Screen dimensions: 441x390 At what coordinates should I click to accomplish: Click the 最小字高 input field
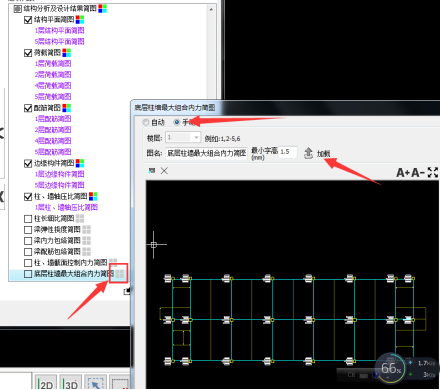(288, 152)
